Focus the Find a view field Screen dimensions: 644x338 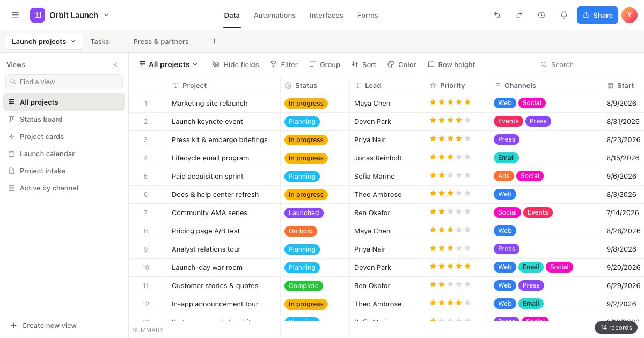tap(64, 82)
